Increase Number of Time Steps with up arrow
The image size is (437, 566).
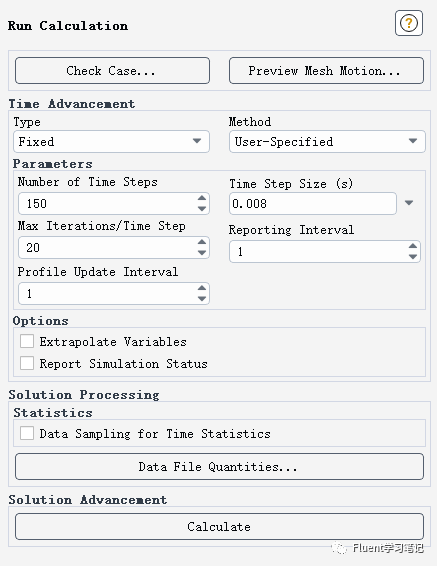click(x=202, y=198)
